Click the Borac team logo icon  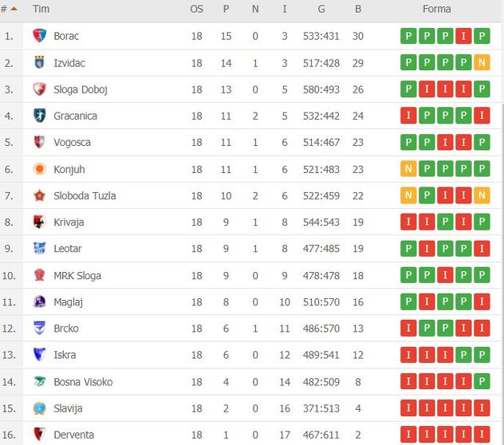39,36
